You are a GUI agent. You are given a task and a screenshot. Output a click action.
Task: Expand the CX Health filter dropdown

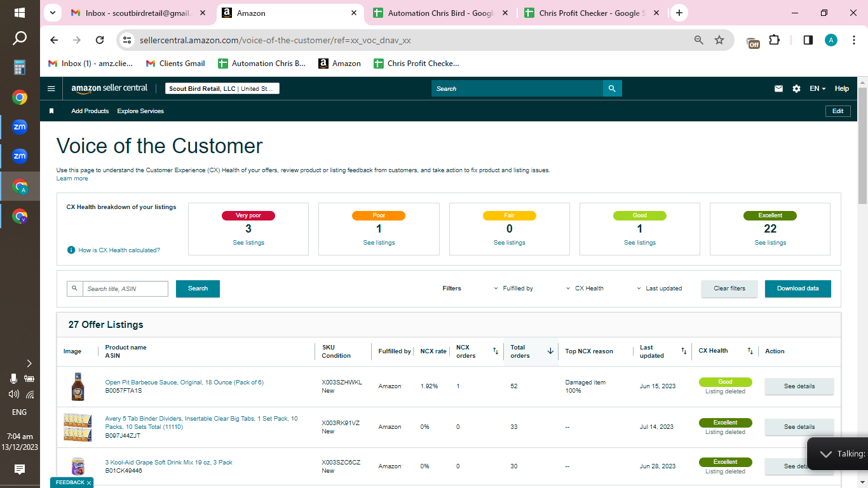click(585, 288)
